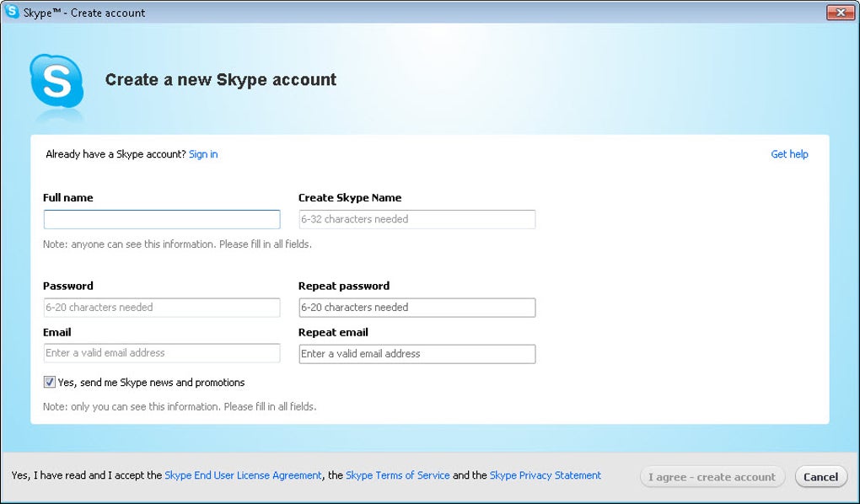Viewport: 860px width, 504px height.
Task: Focus the Full name field
Action: [x=162, y=219]
